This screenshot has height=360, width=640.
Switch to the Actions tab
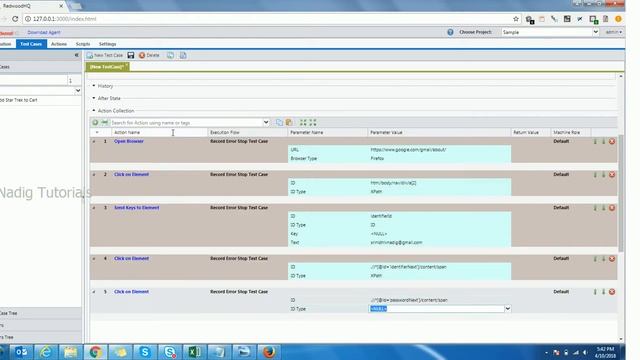[x=59, y=44]
